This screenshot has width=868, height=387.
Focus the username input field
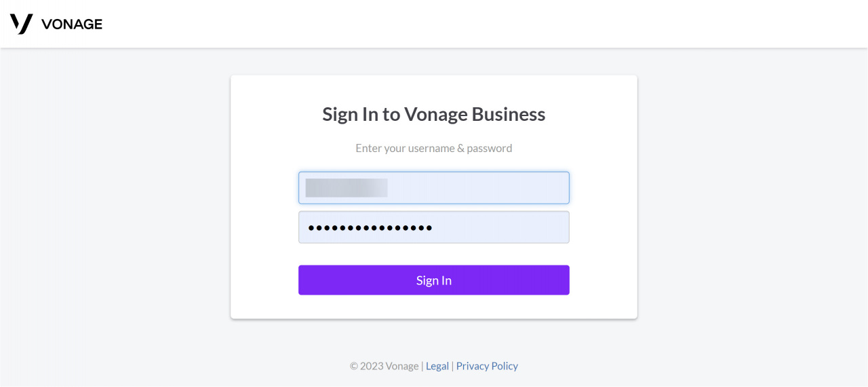(434, 187)
